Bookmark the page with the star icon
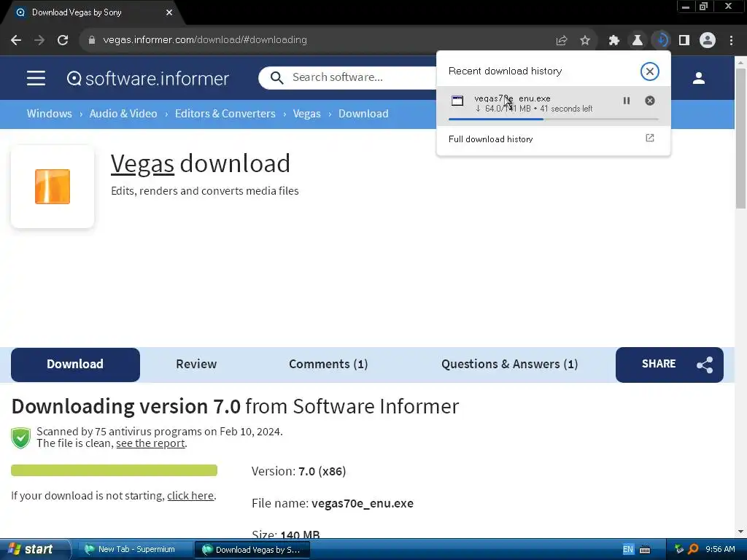This screenshot has height=560, width=747. 585,41
